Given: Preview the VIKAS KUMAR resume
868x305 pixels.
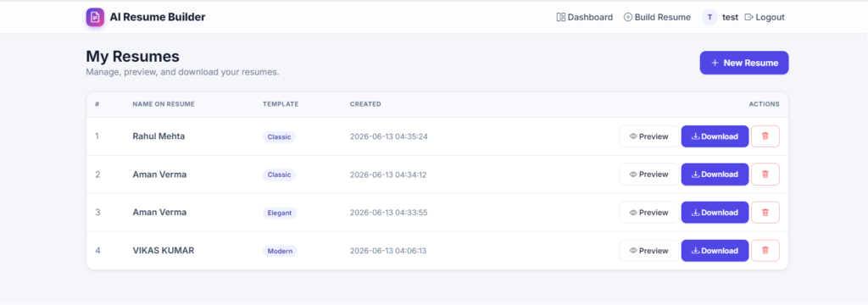Looking at the screenshot, I should point(648,251).
